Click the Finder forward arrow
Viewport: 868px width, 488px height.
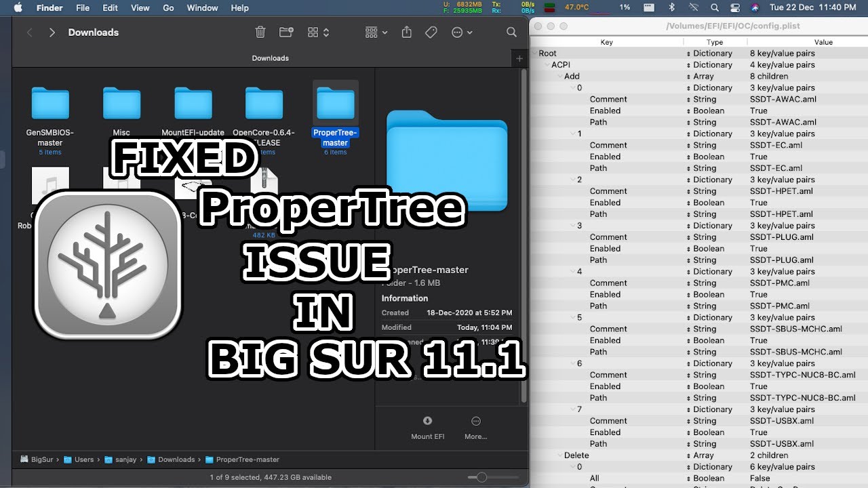[x=52, y=33]
